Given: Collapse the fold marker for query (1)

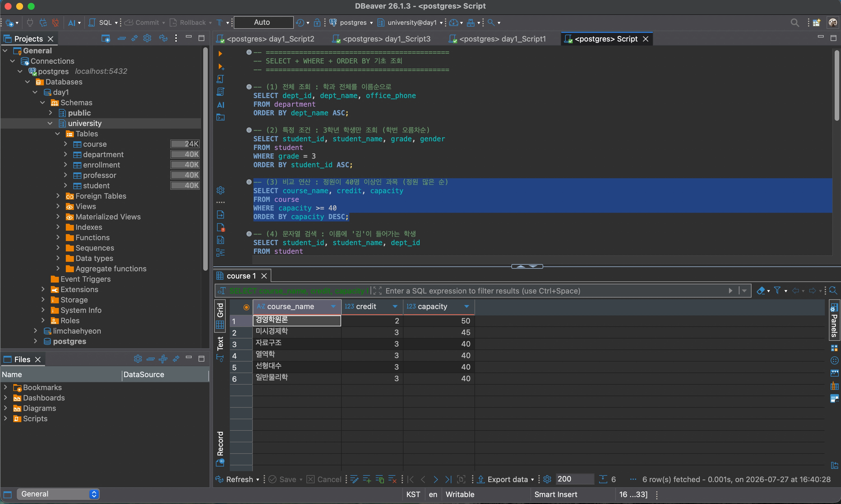Looking at the screenshot, I should [x=249, y=86].
